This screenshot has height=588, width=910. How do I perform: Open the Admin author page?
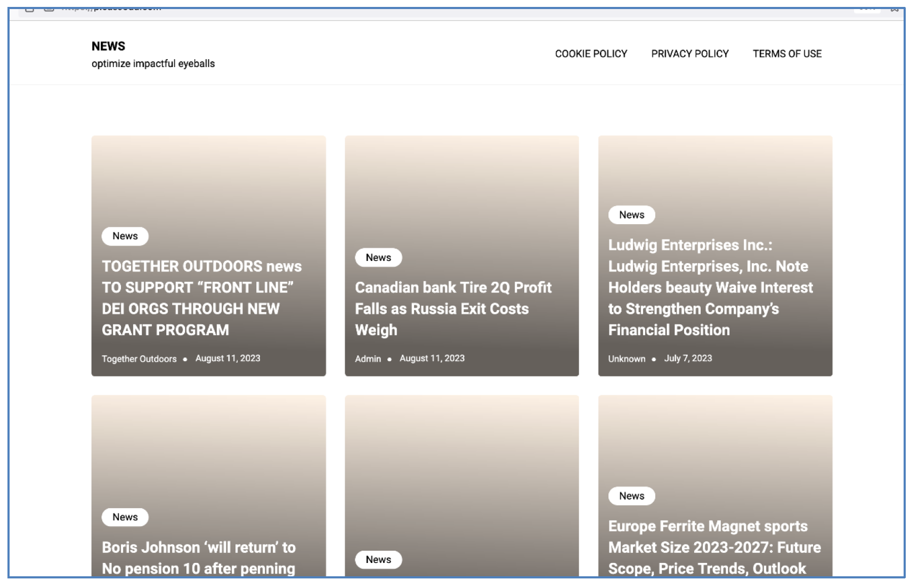pos(368,359)
